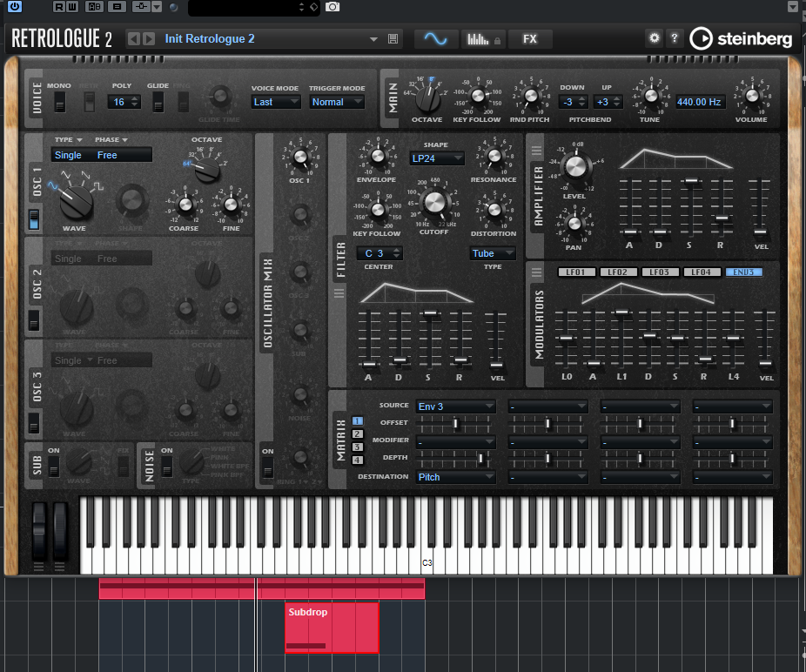Click the 440.00 Hz tune field
This screenshot has width=806, height=672.
click(699, 102)
